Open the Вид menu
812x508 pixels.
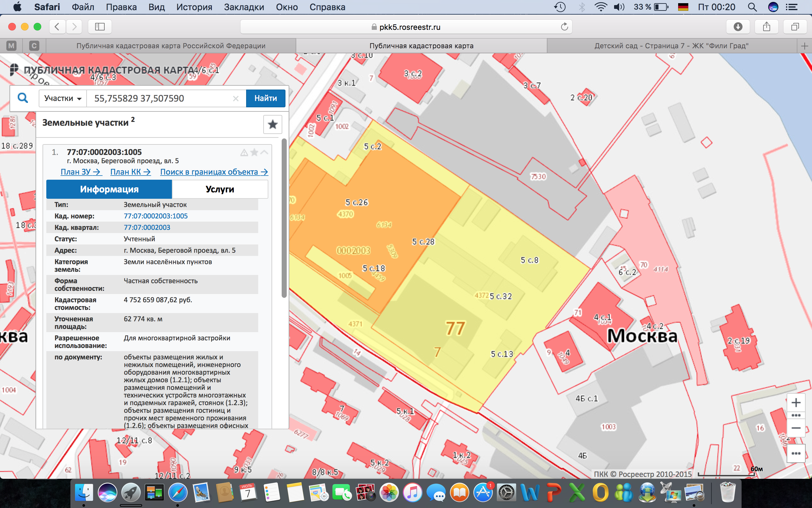(x=156, y=7)
